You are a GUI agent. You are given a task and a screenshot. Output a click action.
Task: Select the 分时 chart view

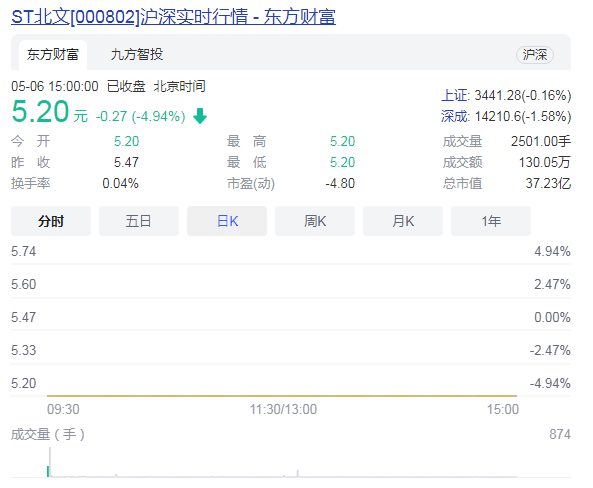(51, 221)
